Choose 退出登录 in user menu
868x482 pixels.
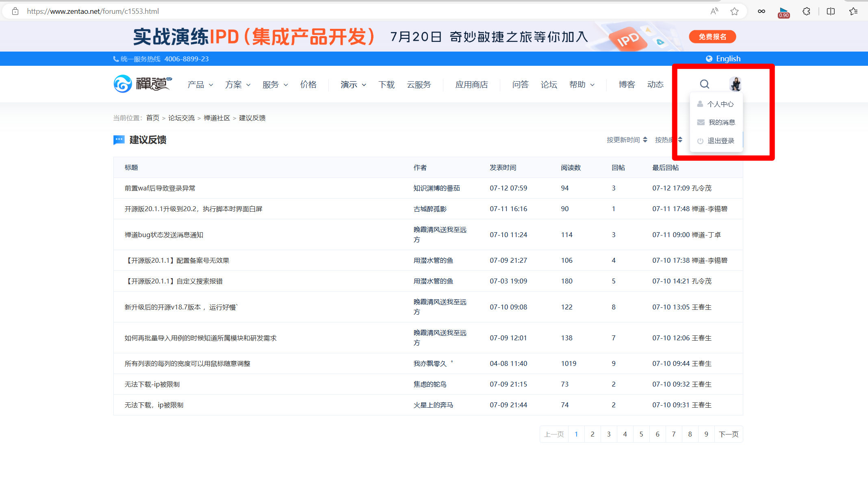pyautogui.click(x=720, y=141)
